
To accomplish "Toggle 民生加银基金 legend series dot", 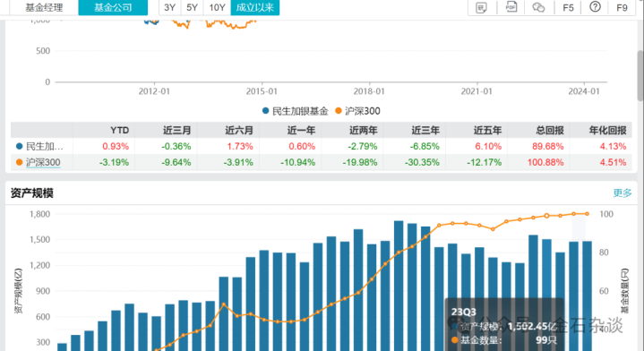I will pyautogui.click(x=265, y=111).
